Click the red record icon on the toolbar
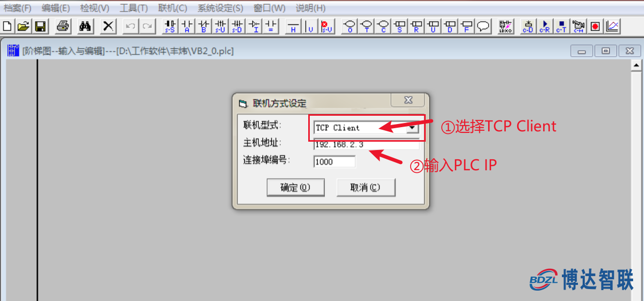This screenshot has height=301, width=644. (x=595, y=26)
